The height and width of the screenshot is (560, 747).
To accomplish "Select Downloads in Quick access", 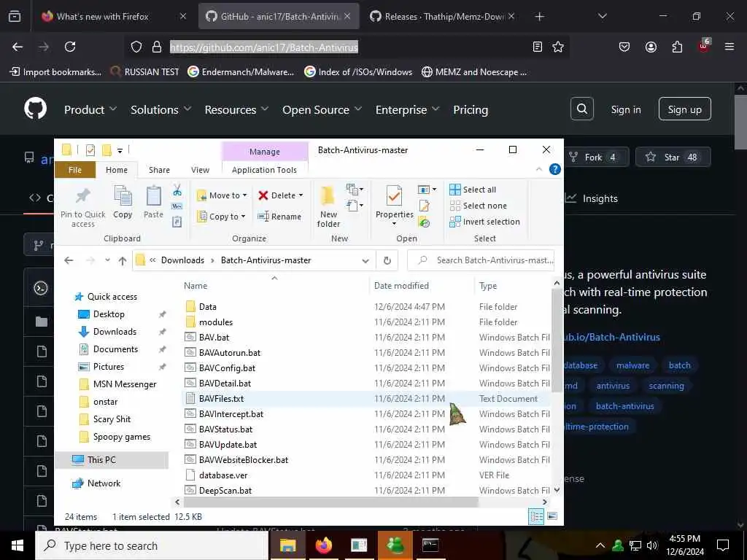I will [115, 332].
